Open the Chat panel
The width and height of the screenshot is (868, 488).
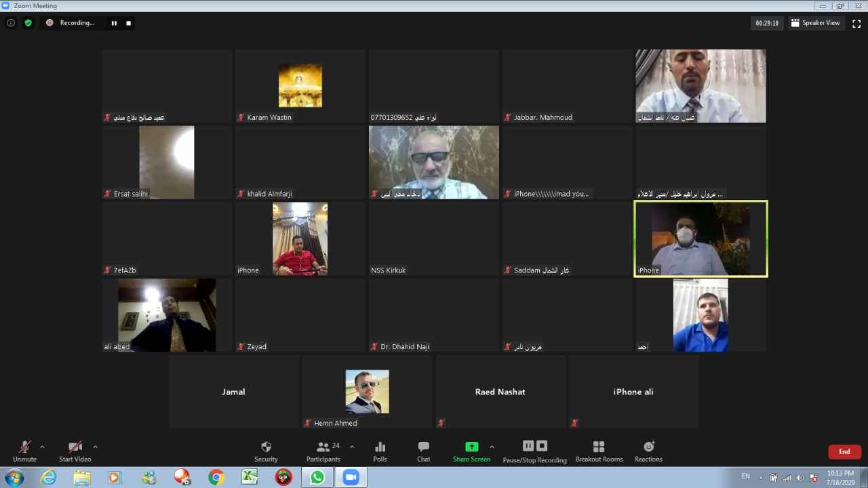click(x=423, y=447)
